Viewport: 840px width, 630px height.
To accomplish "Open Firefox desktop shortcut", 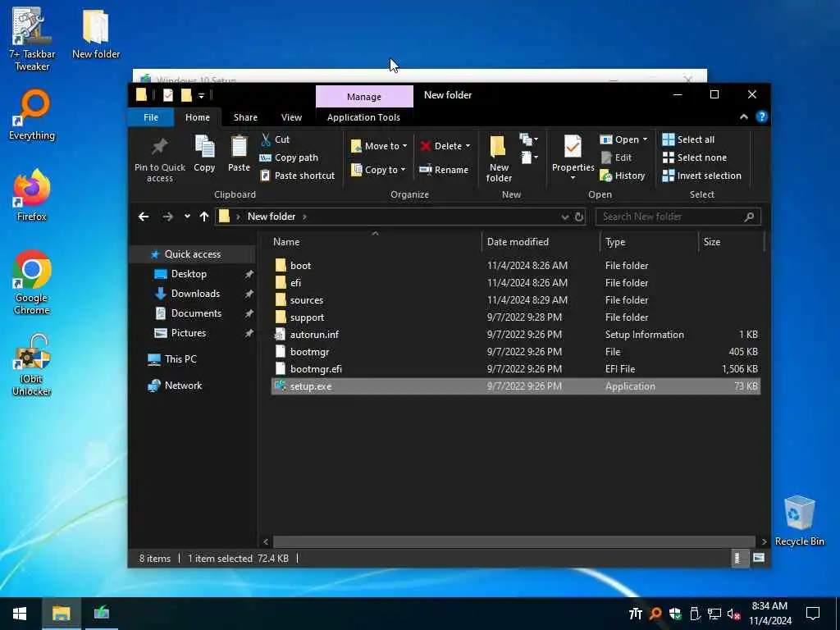I will pyautogui.click(x=32, y=195).
